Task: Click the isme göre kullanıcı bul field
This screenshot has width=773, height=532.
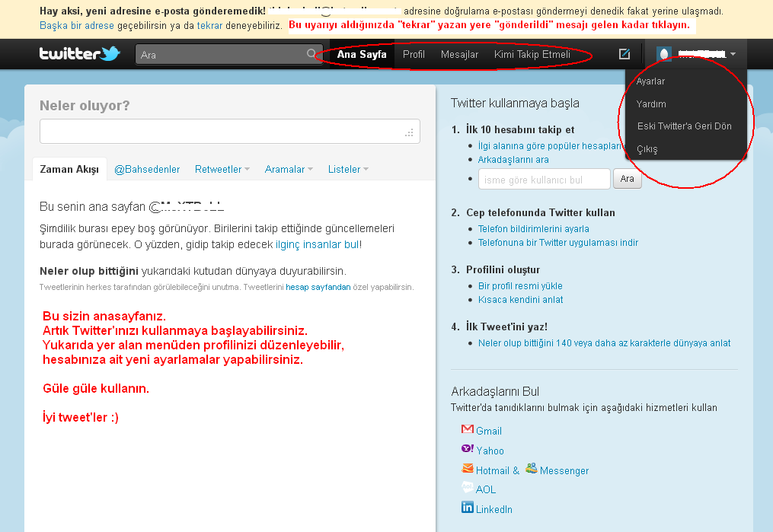Action: [544, 178]
